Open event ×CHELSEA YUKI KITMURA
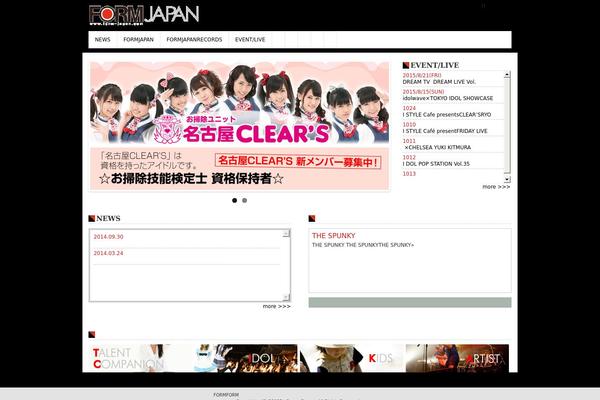 [437, 147]
